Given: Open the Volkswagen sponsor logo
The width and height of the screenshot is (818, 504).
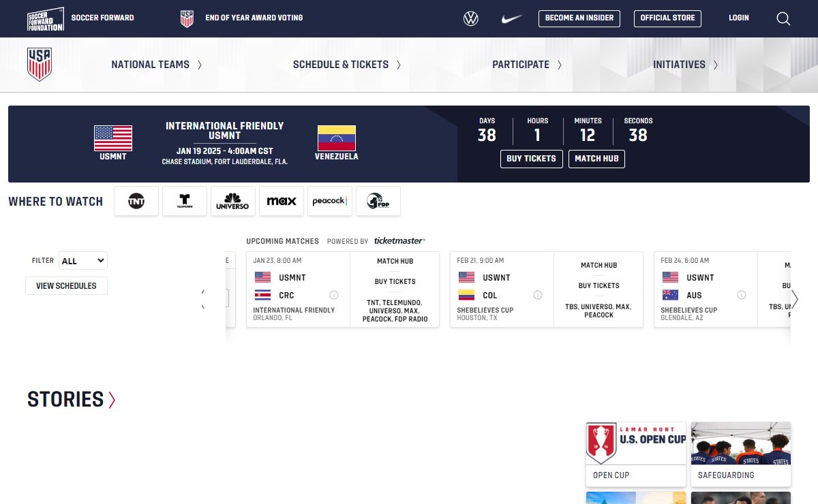Looking at the screenshot, I should click(x=471, y=18).
